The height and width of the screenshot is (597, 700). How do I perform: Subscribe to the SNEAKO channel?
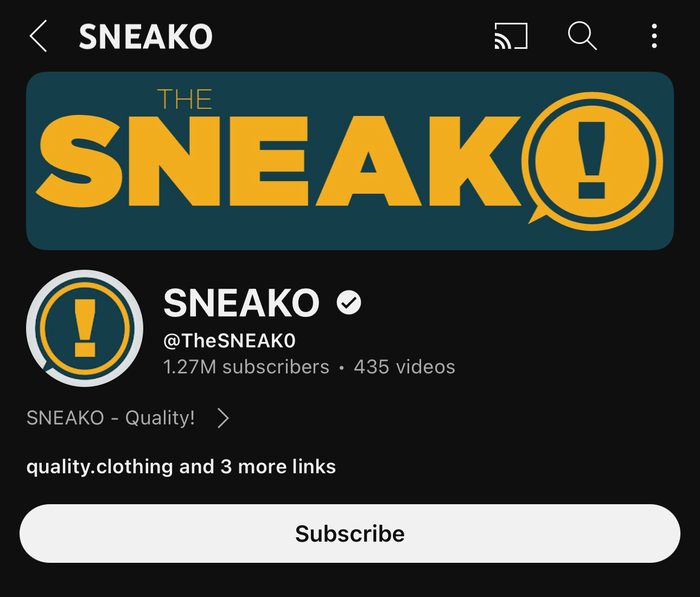pos(350,534)
